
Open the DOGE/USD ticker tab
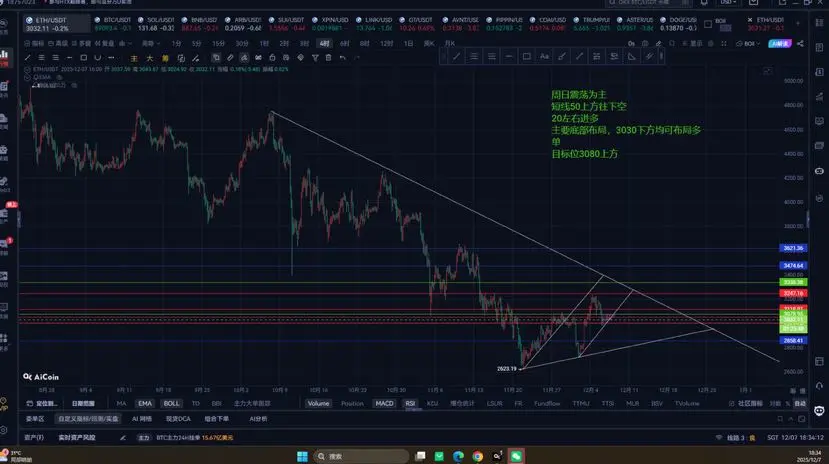coord(679,24)
